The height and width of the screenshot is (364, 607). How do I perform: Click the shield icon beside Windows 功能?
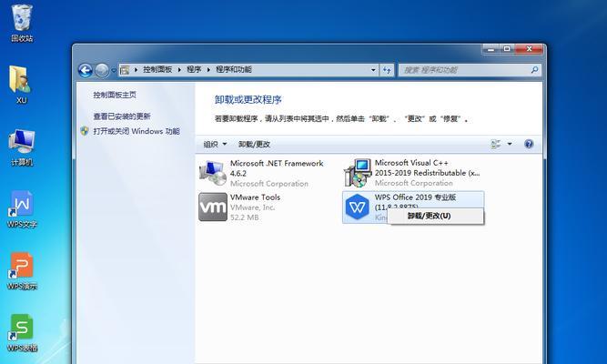tap(85, 131)
